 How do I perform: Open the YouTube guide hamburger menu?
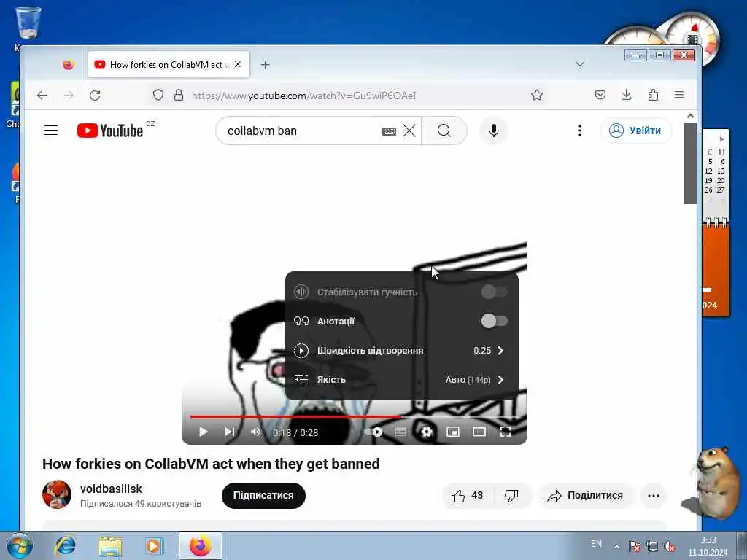coord(51,131)
